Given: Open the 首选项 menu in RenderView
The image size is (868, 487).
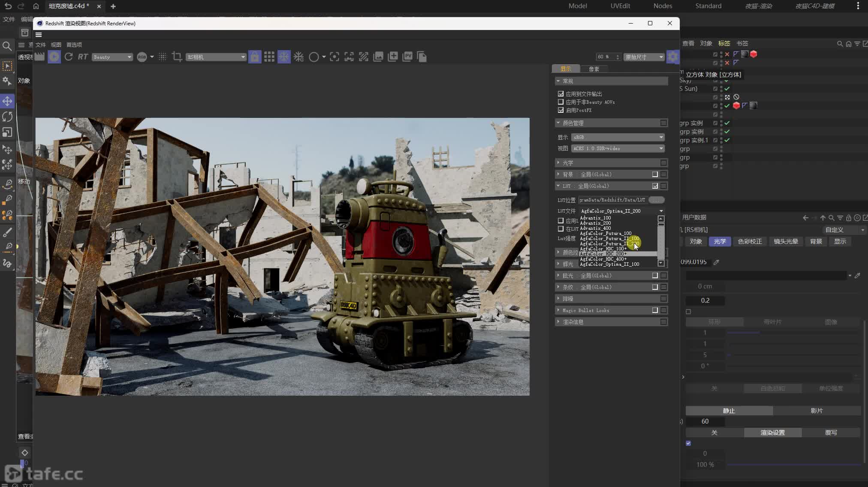Looking at the screenshot, I should 74,45.
